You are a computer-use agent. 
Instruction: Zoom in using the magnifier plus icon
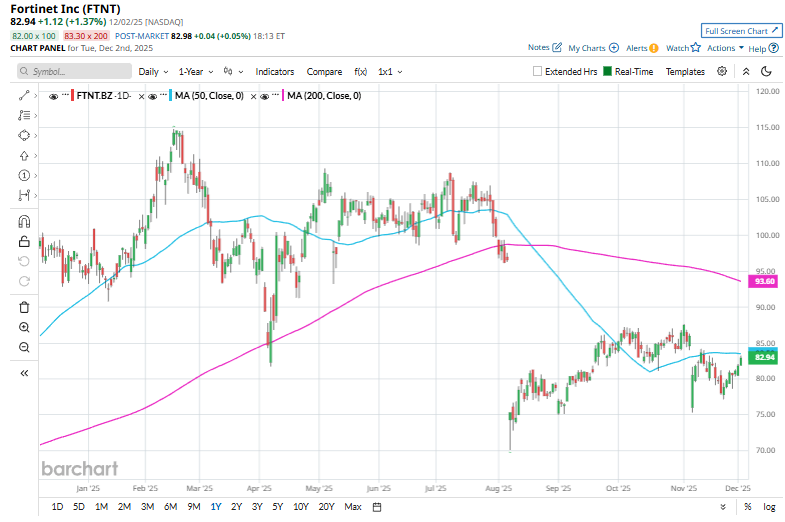(x=25, y=327)
